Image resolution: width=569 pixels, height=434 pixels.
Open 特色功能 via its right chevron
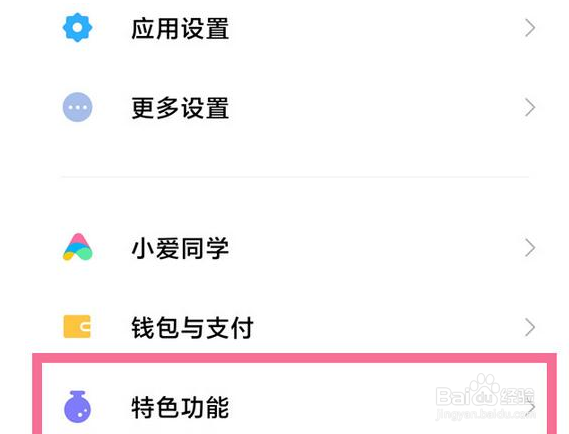point(531,408)
